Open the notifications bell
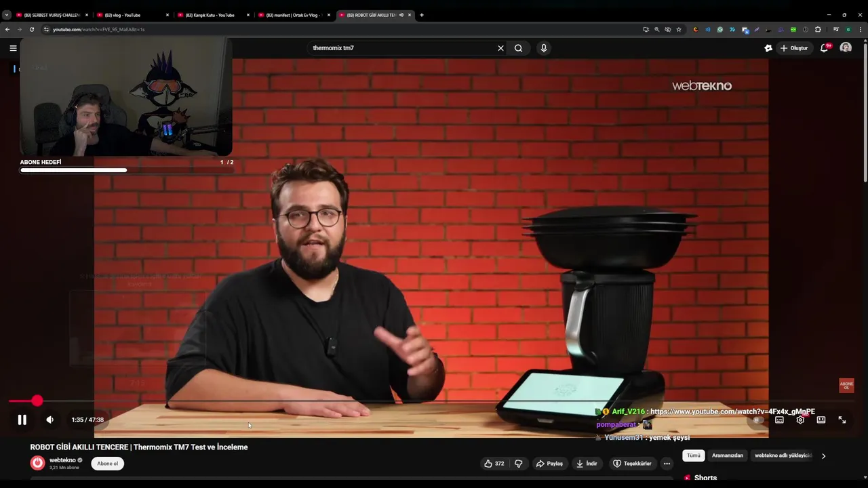Viewport: 868px width, 488px height. [825, 48]
